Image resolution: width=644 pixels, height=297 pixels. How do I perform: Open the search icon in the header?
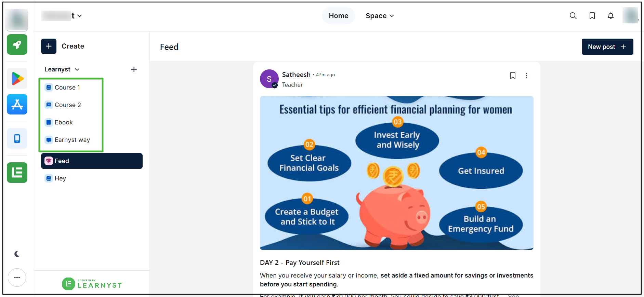coord(573,16)
